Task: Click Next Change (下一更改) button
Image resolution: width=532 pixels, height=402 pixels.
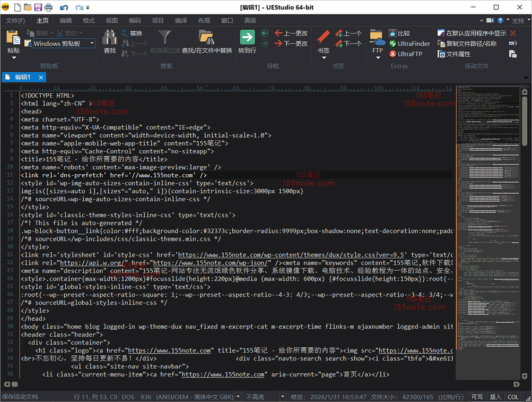Action: [291, 44]
